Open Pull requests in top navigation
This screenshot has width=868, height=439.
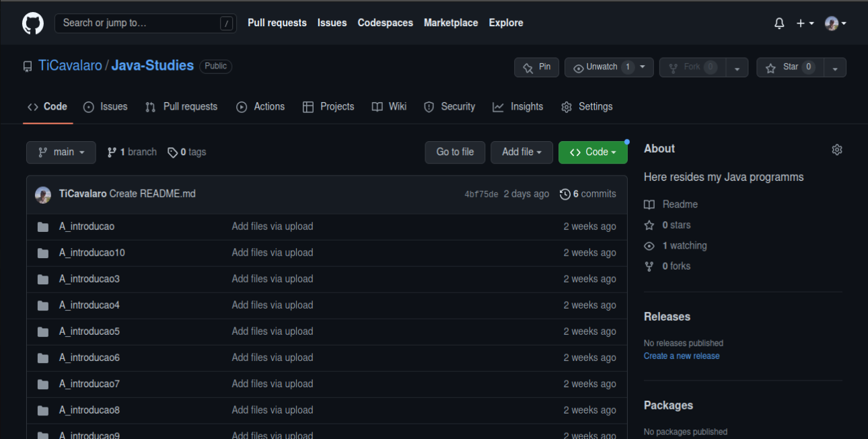(277, 23)
